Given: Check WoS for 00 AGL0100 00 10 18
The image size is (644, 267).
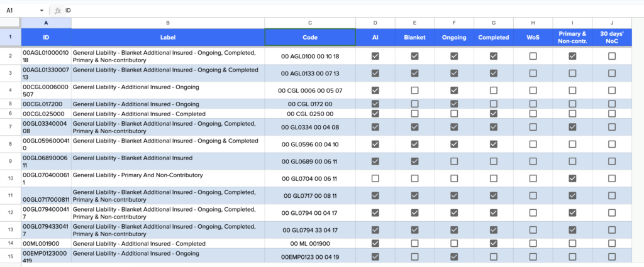Looking at the screenshot, I should [x=533, y=56].
